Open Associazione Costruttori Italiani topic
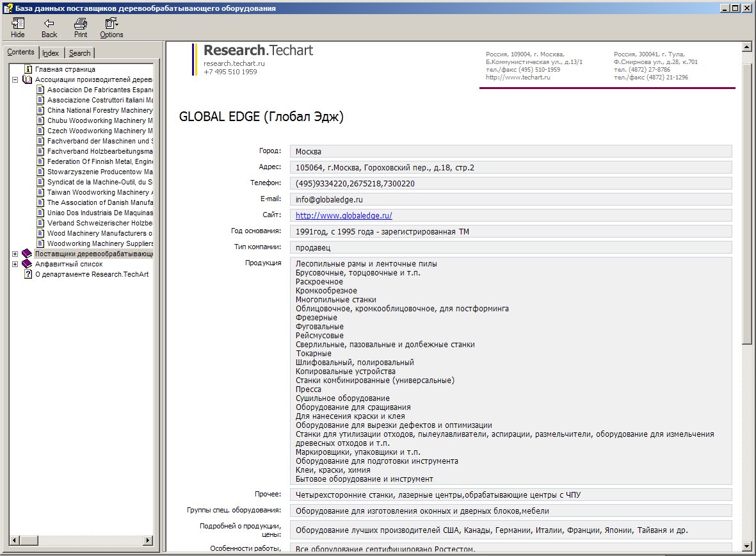The image size is (756, 556). [x=100, y=100]
